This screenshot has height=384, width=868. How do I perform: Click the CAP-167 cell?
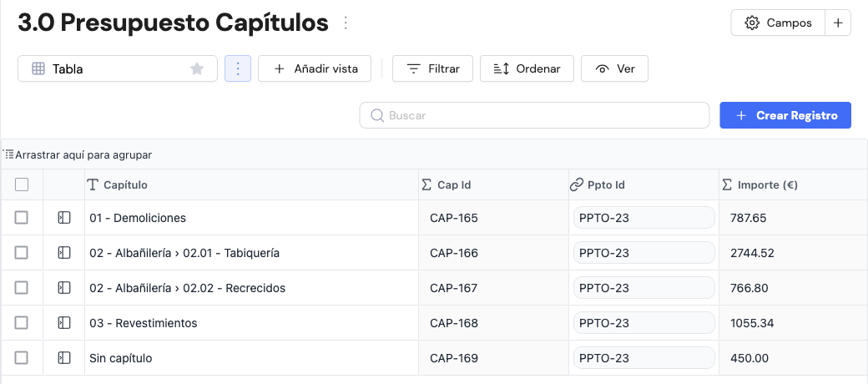point(494,288)
